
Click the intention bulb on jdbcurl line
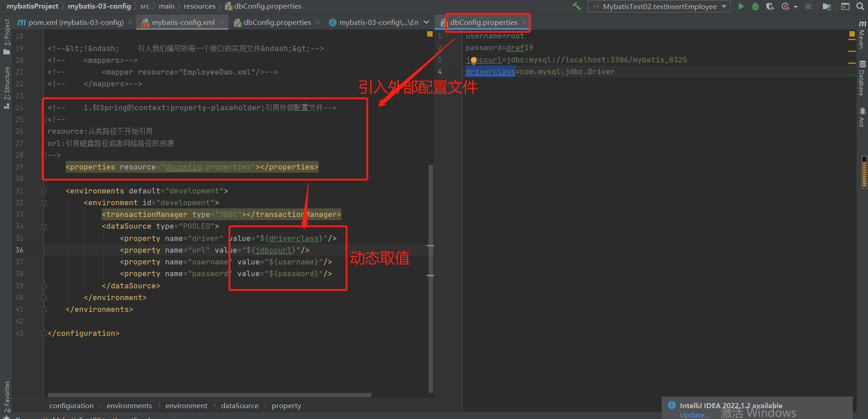click(473, 60)
